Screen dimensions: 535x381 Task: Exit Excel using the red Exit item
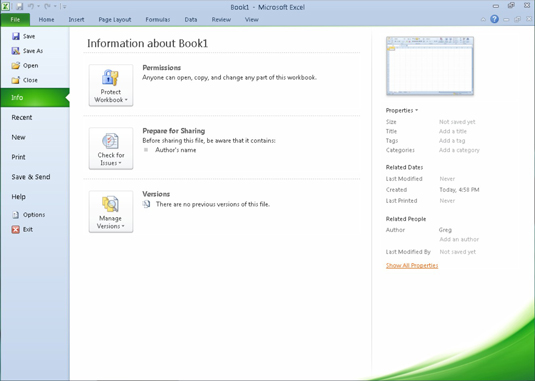22,229
